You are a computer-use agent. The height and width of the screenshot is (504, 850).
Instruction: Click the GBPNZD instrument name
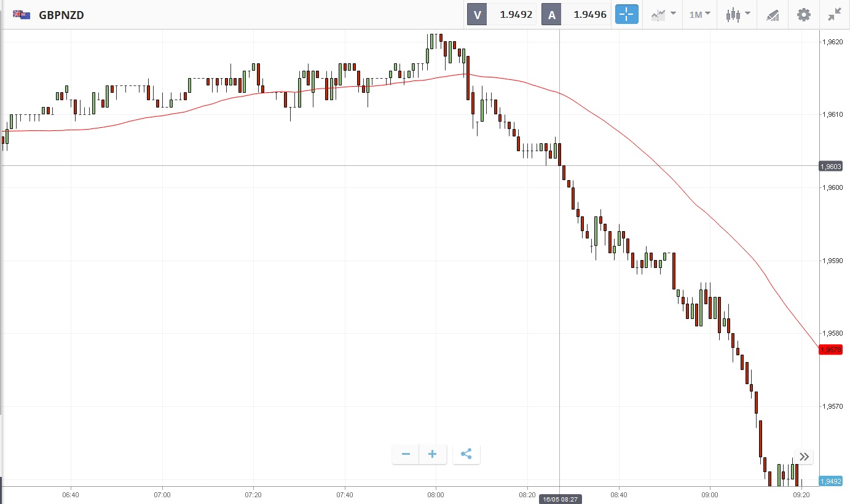[61, 15]
